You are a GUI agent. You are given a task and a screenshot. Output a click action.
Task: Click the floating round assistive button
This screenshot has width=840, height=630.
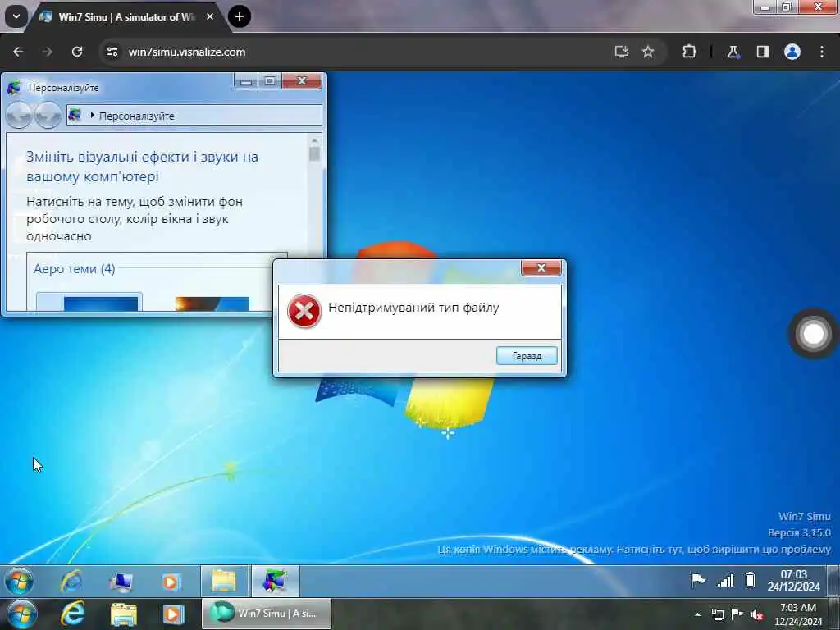click(x=813, y=333)
